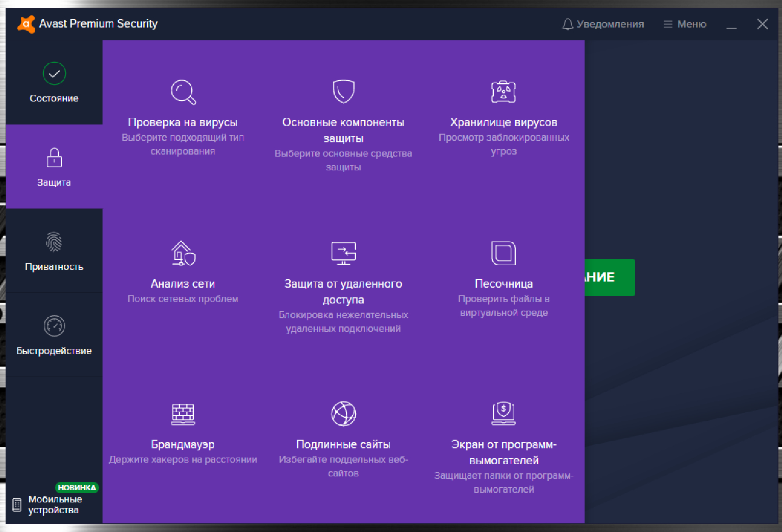The height and width of the screenshot is (532, 782).
Task: Click 'Избегайте поддельных веб-сайтов' text
Action: (x=343, y=466)
